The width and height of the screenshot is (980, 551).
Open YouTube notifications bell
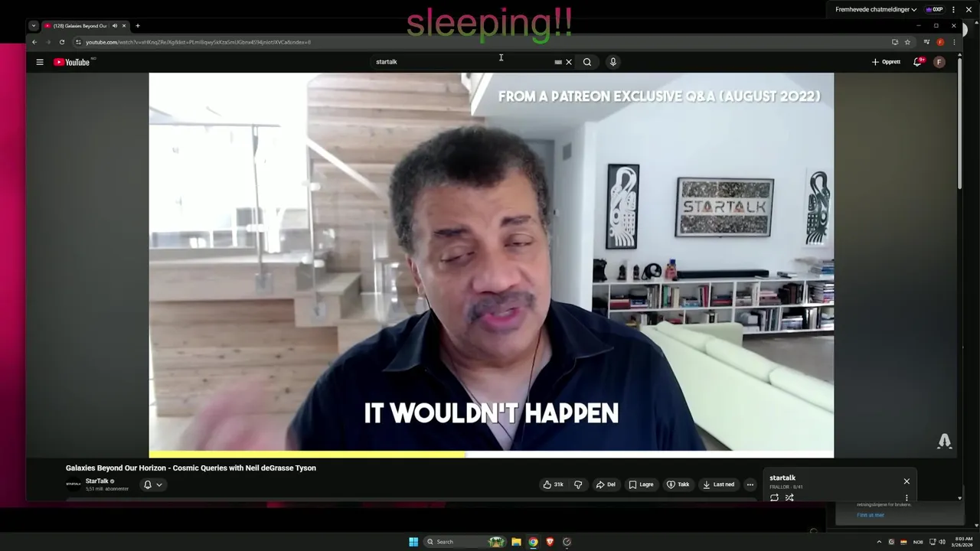[x=917, y=62]
